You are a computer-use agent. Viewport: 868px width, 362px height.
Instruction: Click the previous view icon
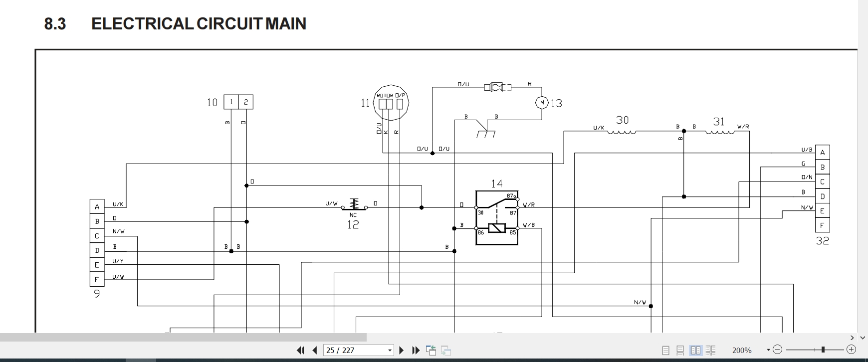pos(432,351)
